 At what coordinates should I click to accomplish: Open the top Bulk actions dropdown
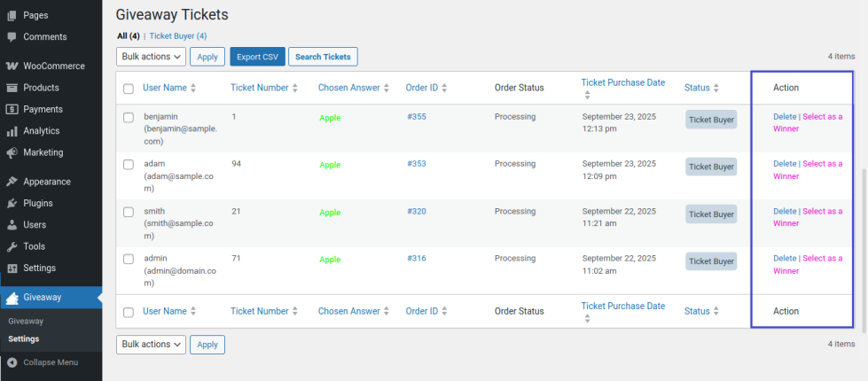tap(151, 57)
